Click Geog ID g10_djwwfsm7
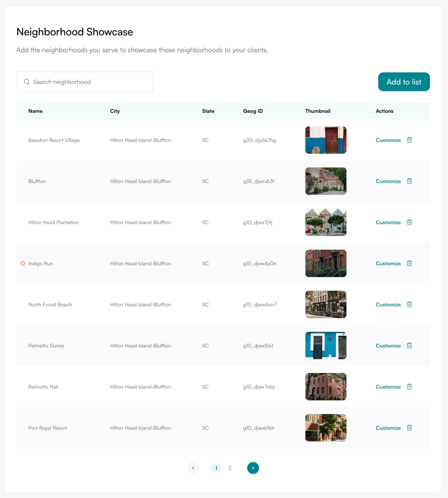Image resolution: width=448 pixels, height=498 pixels. (x=260, y=305)
